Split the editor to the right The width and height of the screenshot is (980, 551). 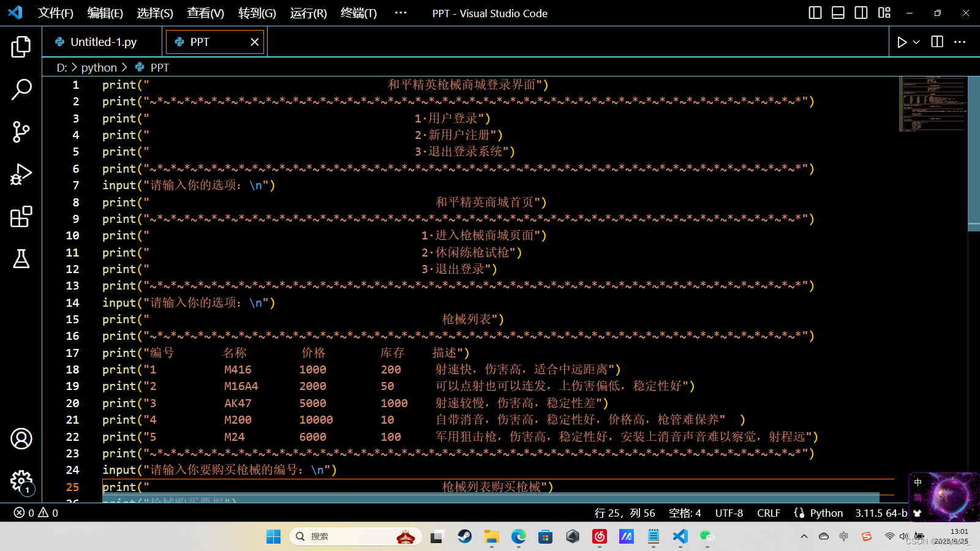(937, 42)
